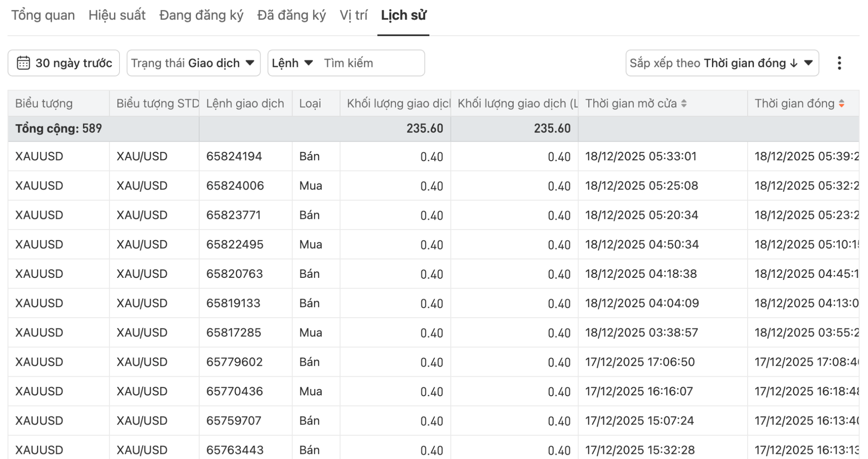This screenshot has width=868, height=459.
Task: Click open time 17/12/2025 17:06:50
Action: coord(640,362)
